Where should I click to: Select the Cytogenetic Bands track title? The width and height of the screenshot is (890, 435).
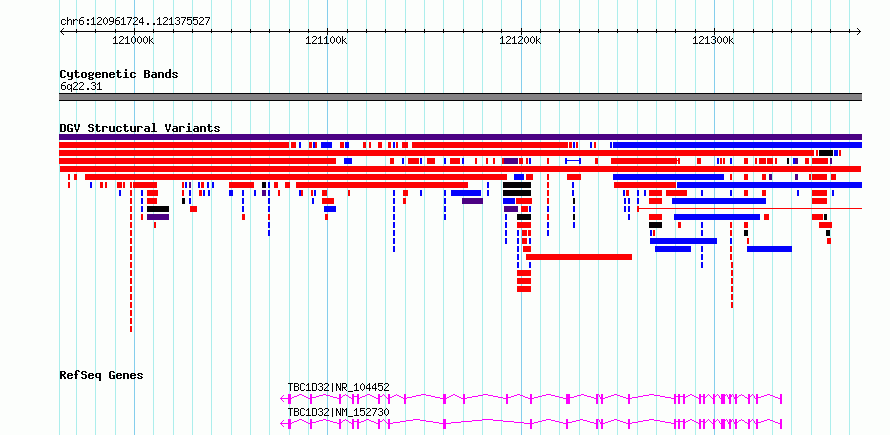tap(119, 74)
